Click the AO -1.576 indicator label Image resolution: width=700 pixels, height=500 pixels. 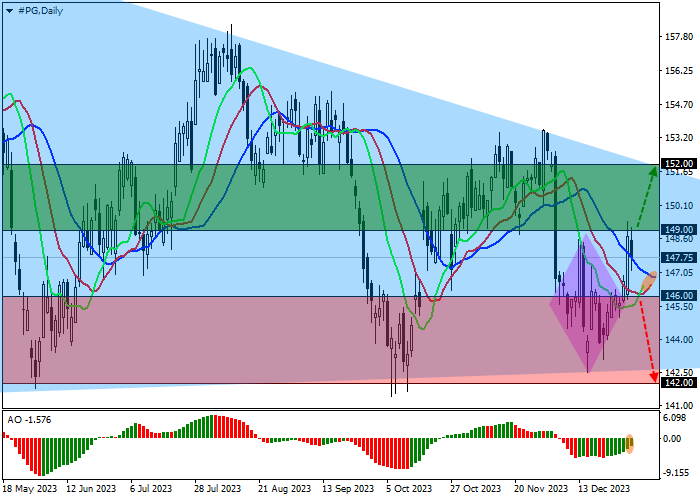click(29, 420)
